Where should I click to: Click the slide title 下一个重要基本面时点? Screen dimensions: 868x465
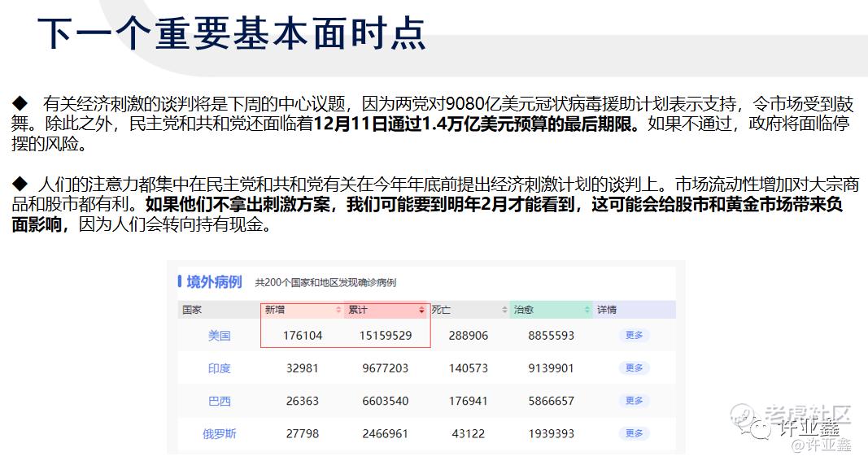click(x=231, y=33)
